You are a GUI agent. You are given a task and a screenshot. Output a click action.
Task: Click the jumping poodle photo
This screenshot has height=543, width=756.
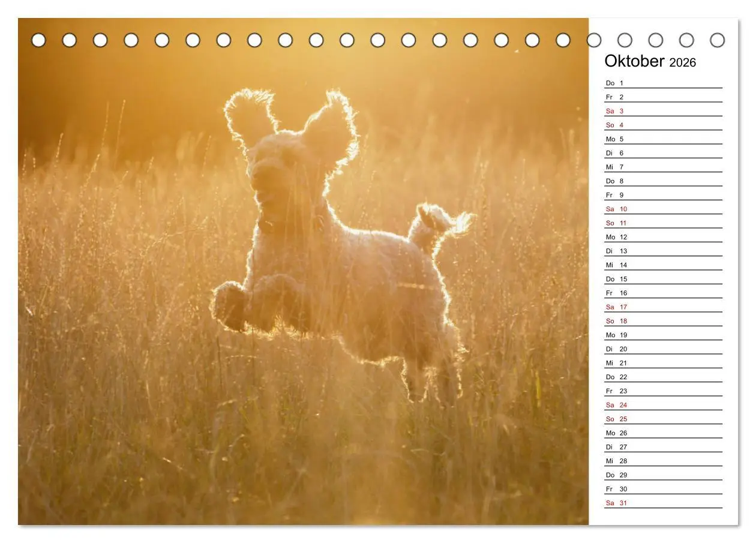(304, 271)
